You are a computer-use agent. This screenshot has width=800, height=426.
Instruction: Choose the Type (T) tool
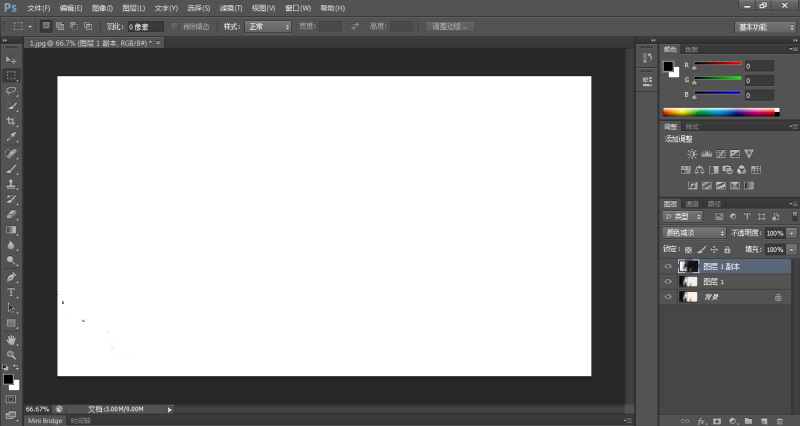(12, 292)
